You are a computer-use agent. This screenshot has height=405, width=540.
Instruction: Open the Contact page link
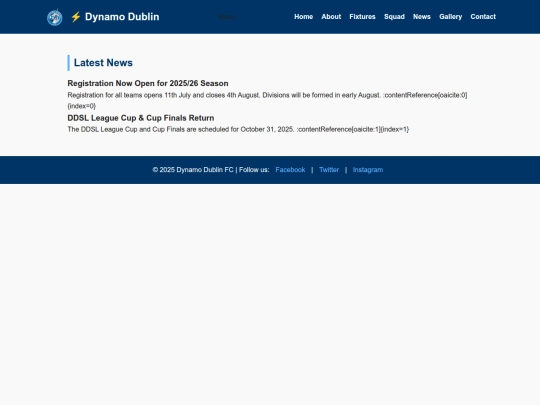click(x=483, y=17)
